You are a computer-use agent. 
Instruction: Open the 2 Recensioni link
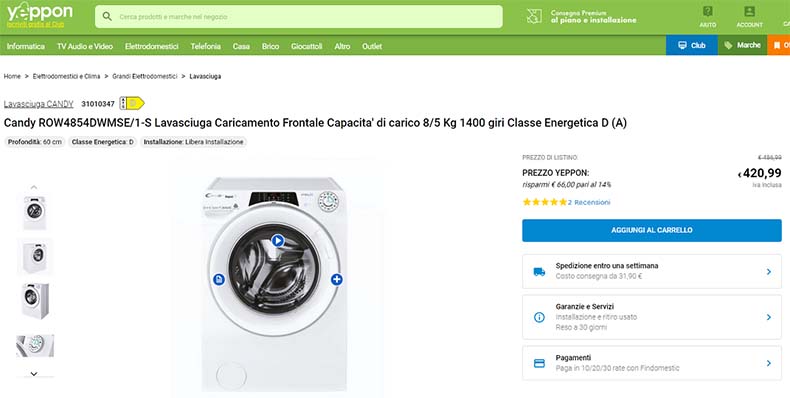click(589, 203)
